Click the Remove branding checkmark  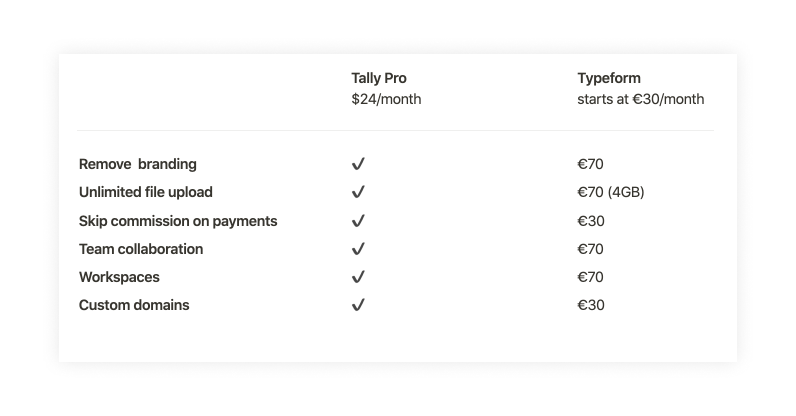point(358,164)
